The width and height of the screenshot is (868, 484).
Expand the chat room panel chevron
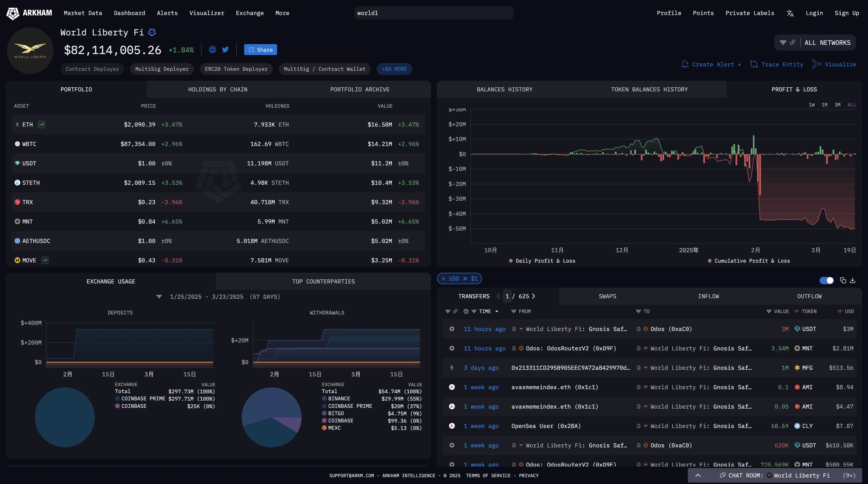tap(698, 475)
